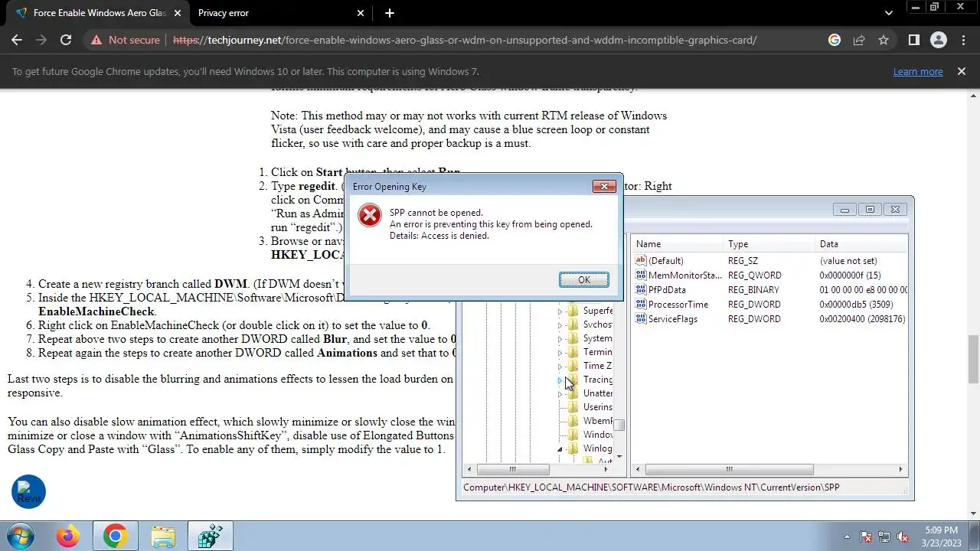Click the share page icon
The image size is (980, 551).
tap(859, 40)
